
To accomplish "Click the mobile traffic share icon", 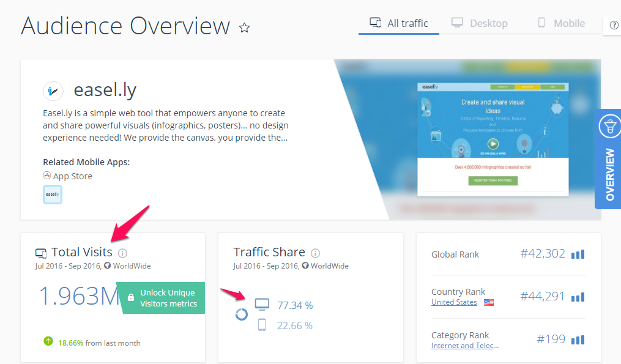I will click(x=262, y=325).
